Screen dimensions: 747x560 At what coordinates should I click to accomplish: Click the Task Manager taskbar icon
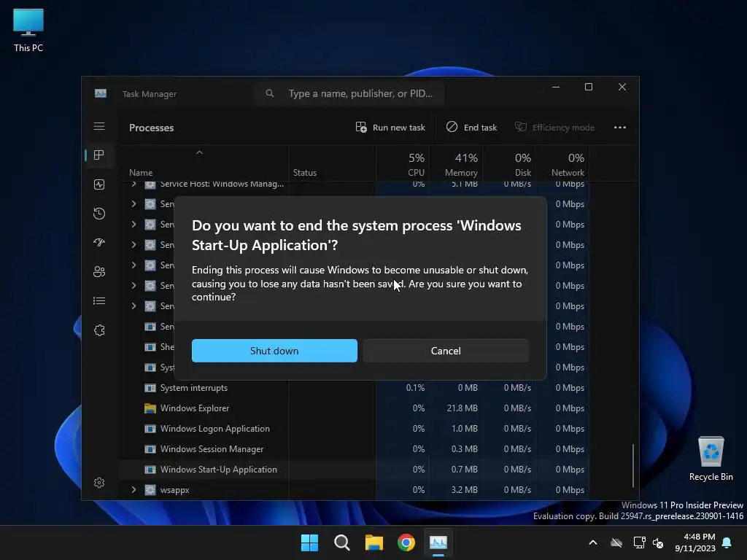pos(438,542)
